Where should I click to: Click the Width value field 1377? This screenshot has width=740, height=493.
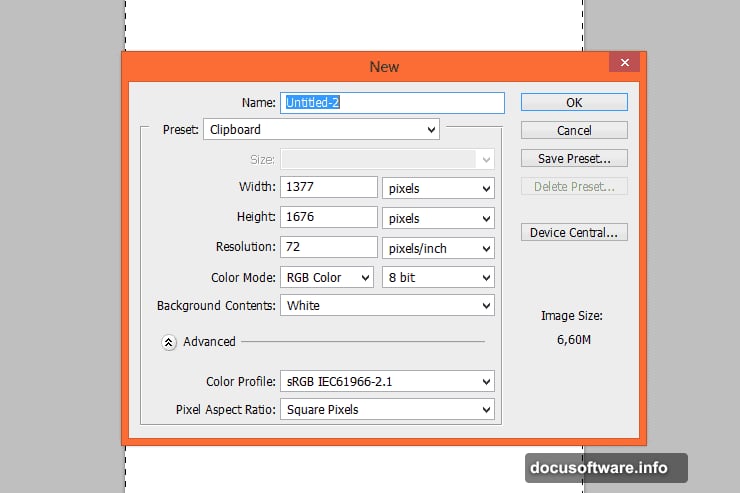click(329, 187)
